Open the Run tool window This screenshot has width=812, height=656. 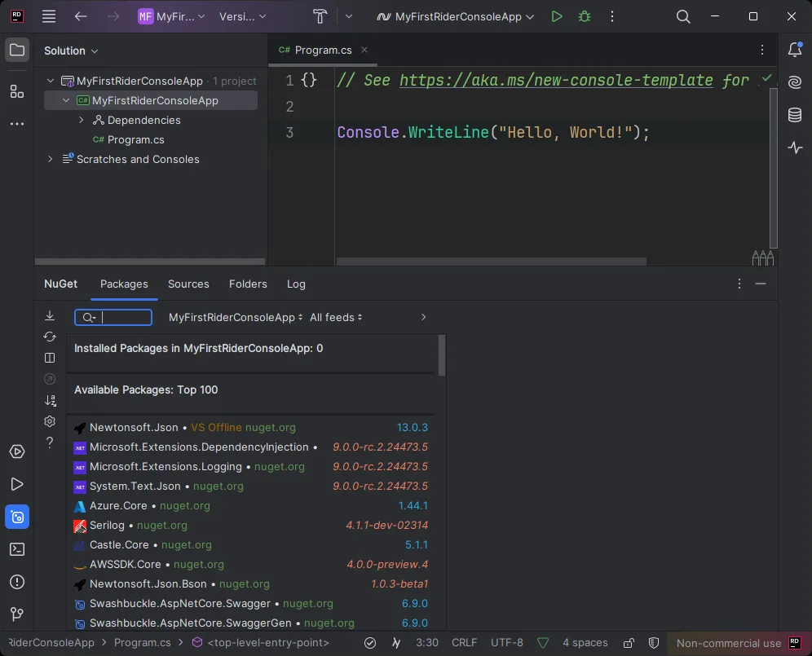17,484
